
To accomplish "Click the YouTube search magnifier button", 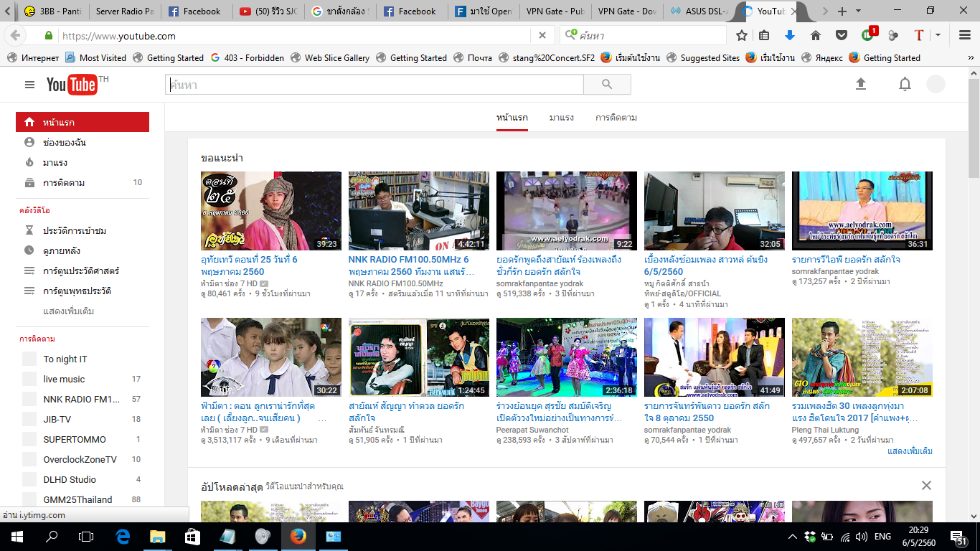I will coord(607,85).
